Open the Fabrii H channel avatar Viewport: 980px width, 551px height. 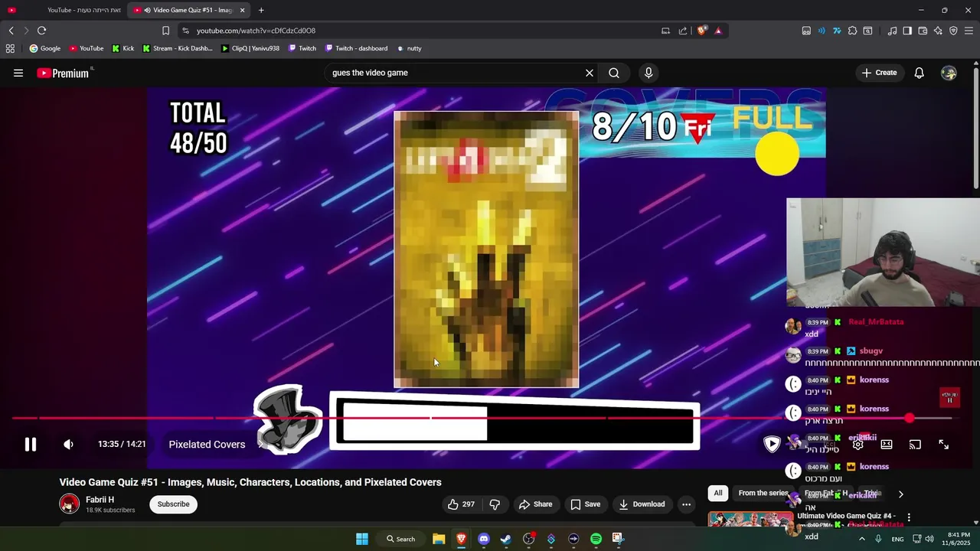point(70,504)
